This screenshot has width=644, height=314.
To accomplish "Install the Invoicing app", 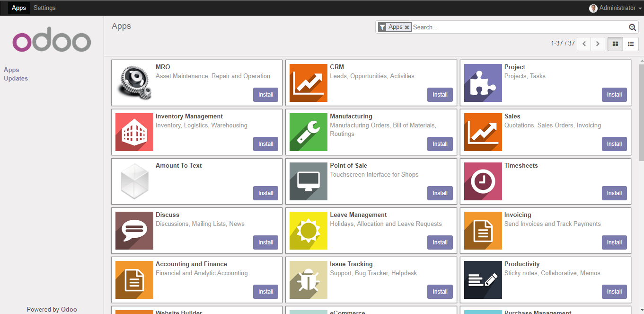I will point(614,242).
